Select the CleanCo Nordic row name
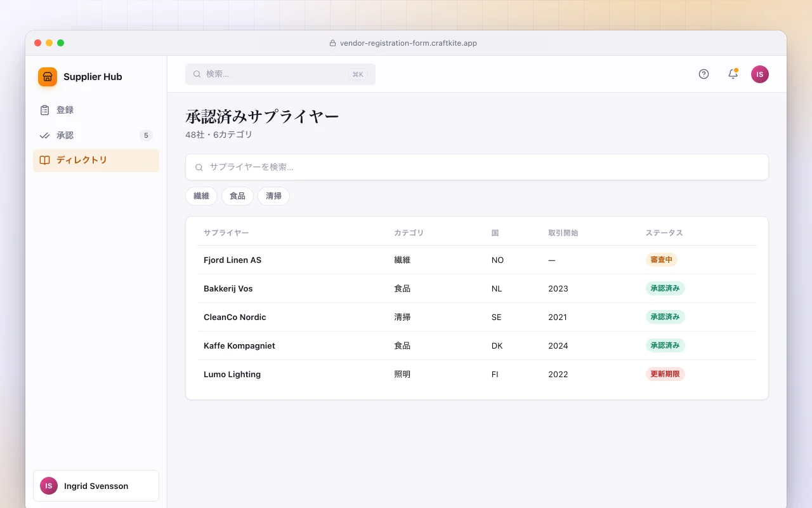This screenshot has height=508, width=812. [x=235, y=317]
